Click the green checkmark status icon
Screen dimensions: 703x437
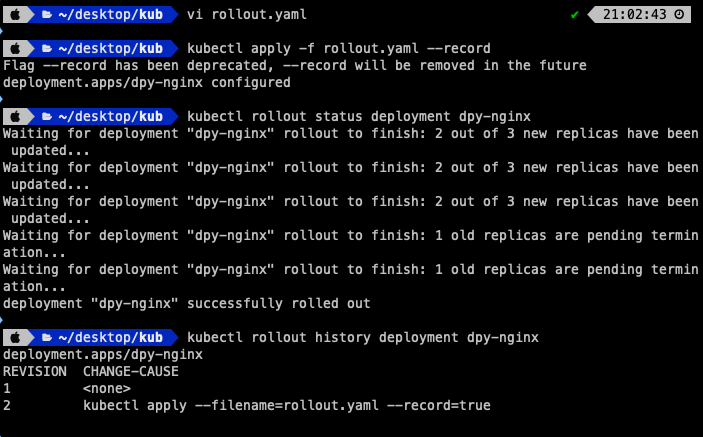(575, 15)
